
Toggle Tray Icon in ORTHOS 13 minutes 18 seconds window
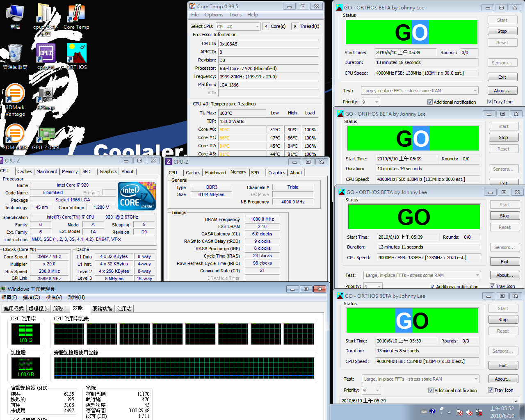click(500, 102)
